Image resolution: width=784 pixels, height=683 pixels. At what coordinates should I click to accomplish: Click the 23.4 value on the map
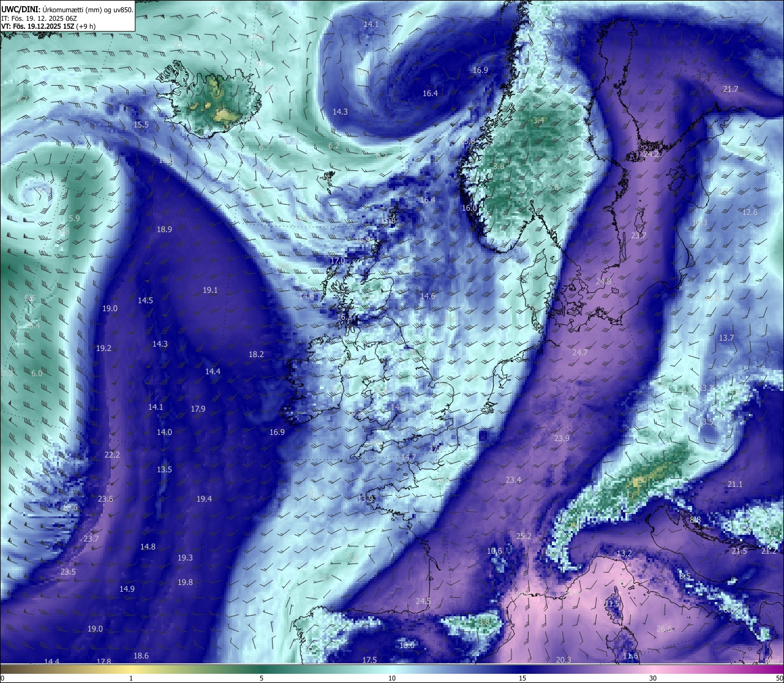click(x=513, y=480)
